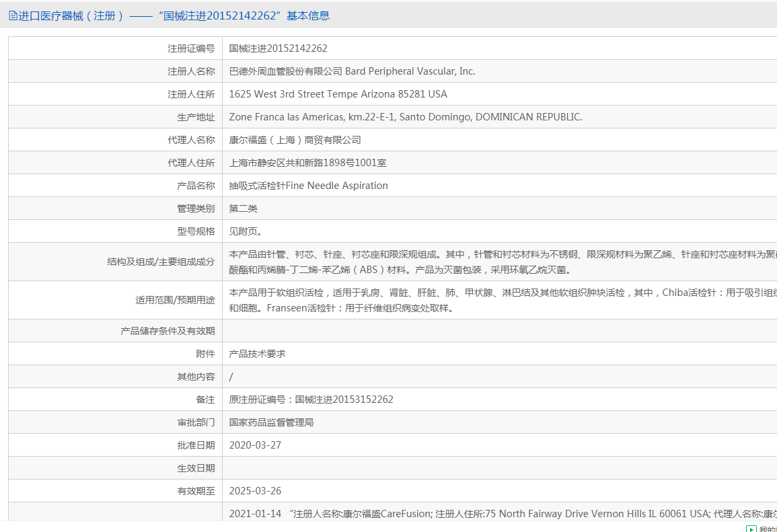The image size is (777, 532).
Task: Click the 附件 label
Action: tap(206, 354)
